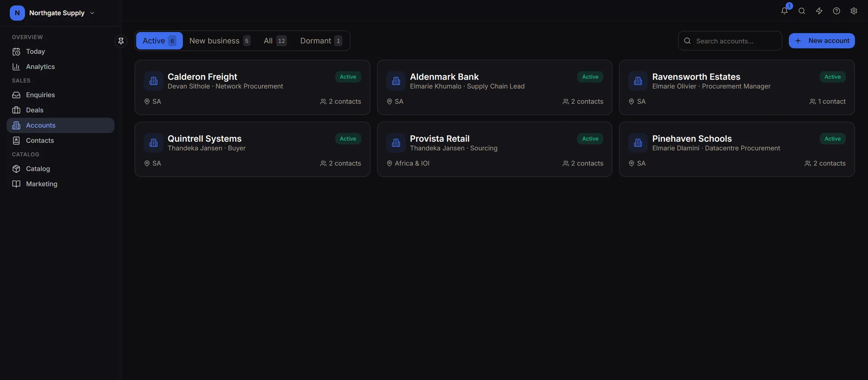The height and width of the screenshot is (380, 868).
Task: Click 1 contact on Ravensworth Estates card
Action: [828, 102]
